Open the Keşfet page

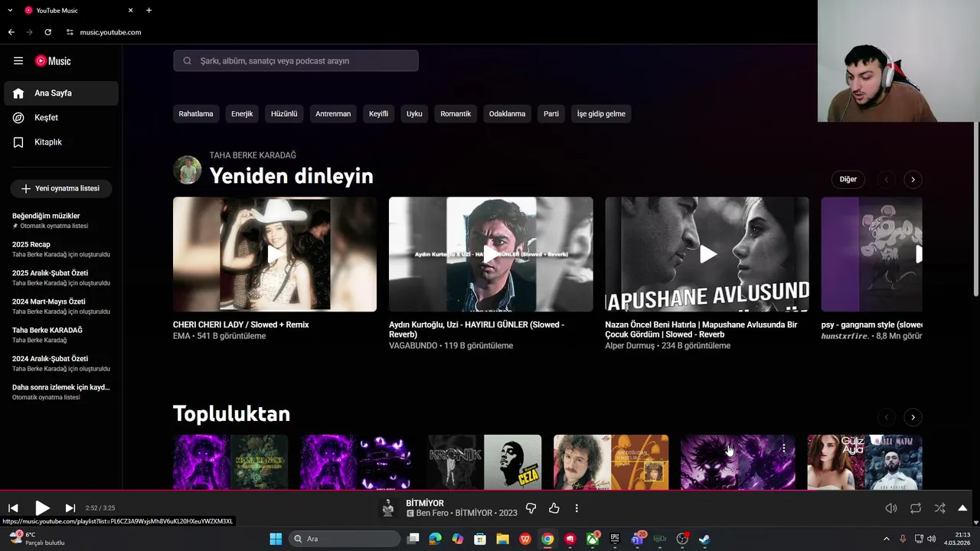click(x=60, y=118)
